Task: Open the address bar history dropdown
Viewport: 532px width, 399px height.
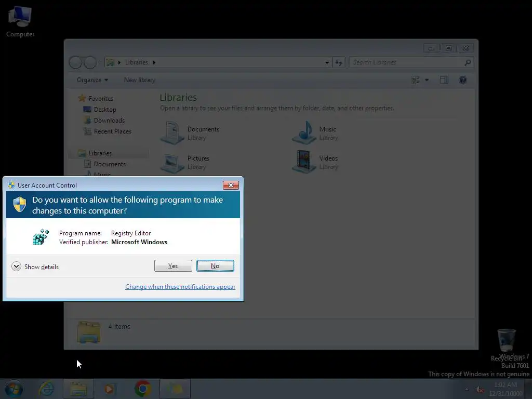Action: tap(327, 62)
